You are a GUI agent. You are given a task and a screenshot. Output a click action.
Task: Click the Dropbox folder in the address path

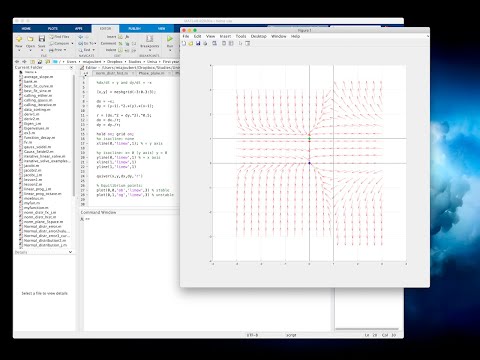115,62
